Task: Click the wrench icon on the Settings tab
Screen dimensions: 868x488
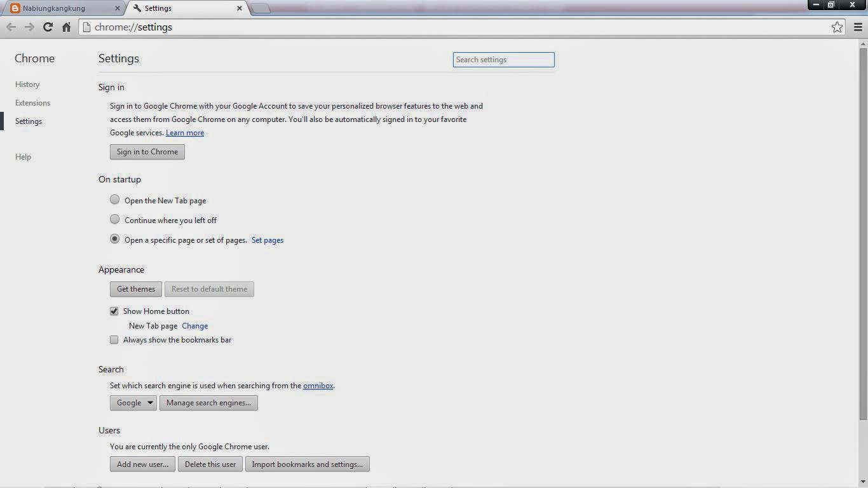Action: [137, 8]
